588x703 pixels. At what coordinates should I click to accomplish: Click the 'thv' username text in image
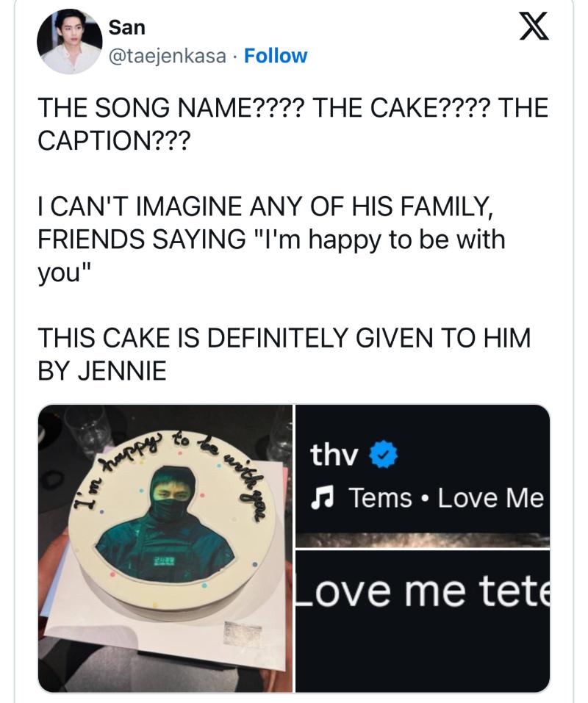[x=334, y=456]
